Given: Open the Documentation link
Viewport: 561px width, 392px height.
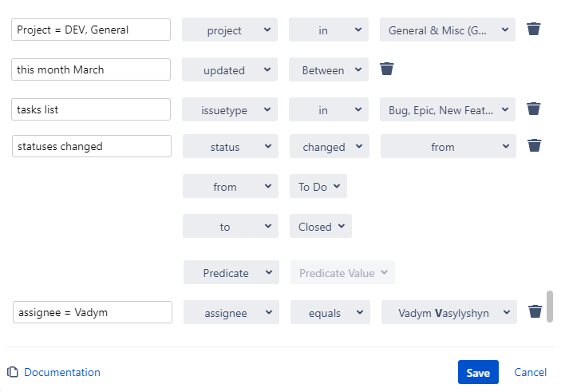Looking at the screenshot, I should [x=62, y=373].
